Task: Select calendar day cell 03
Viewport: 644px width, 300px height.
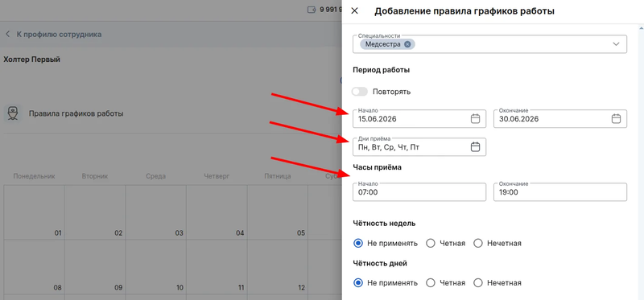Action: tap(156, 212)
